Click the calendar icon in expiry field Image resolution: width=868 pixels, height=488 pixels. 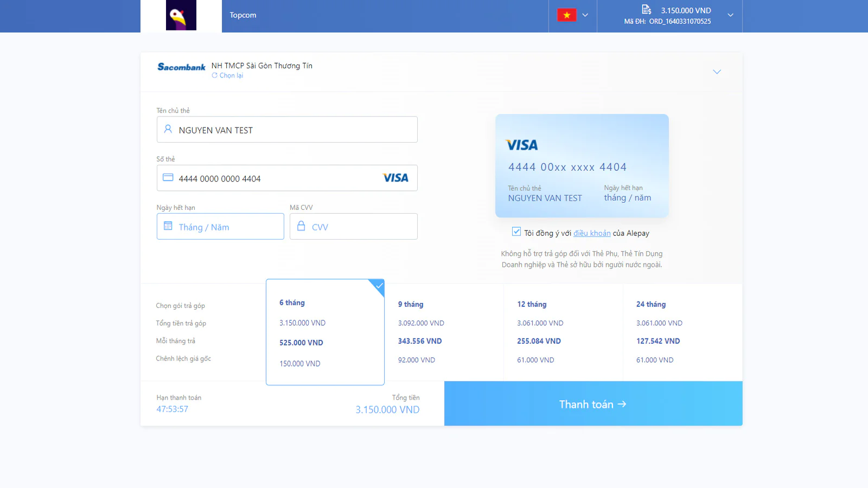[x=168, y=226]
